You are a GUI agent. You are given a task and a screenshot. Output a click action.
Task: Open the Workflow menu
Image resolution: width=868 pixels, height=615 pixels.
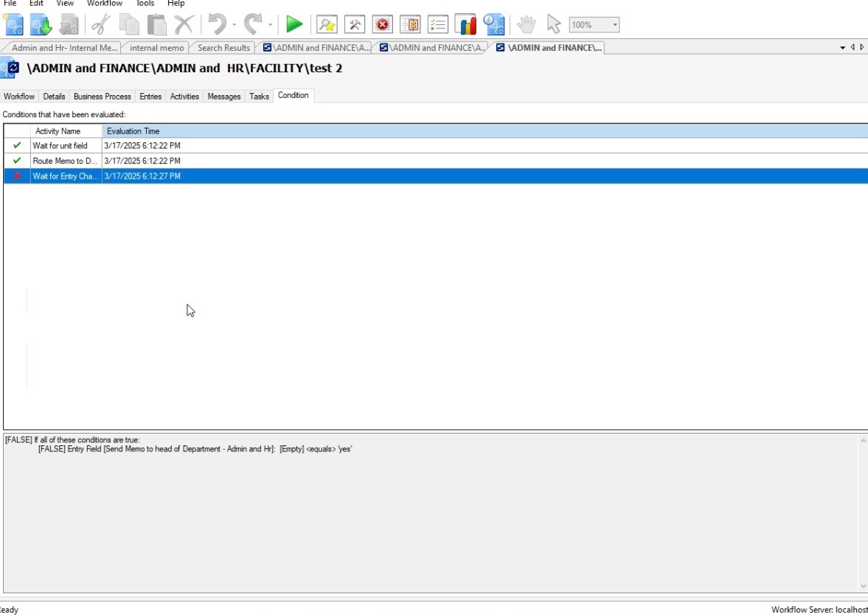[x=104, y=4]
